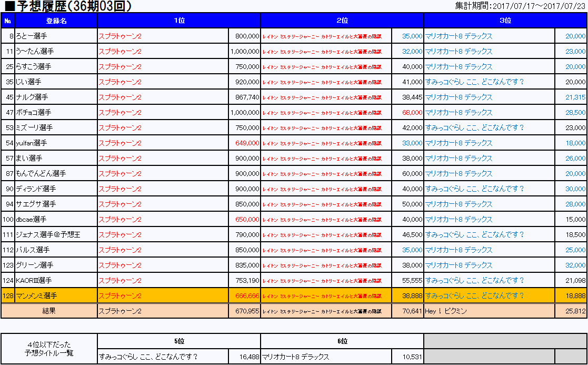Select the name KAORⅢ選手

34,281
